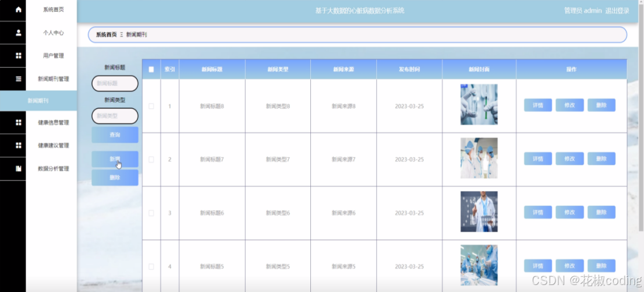Screen dimensions: 644x292
Task: Click 操作 column header
Action: [x=572, y=69]
